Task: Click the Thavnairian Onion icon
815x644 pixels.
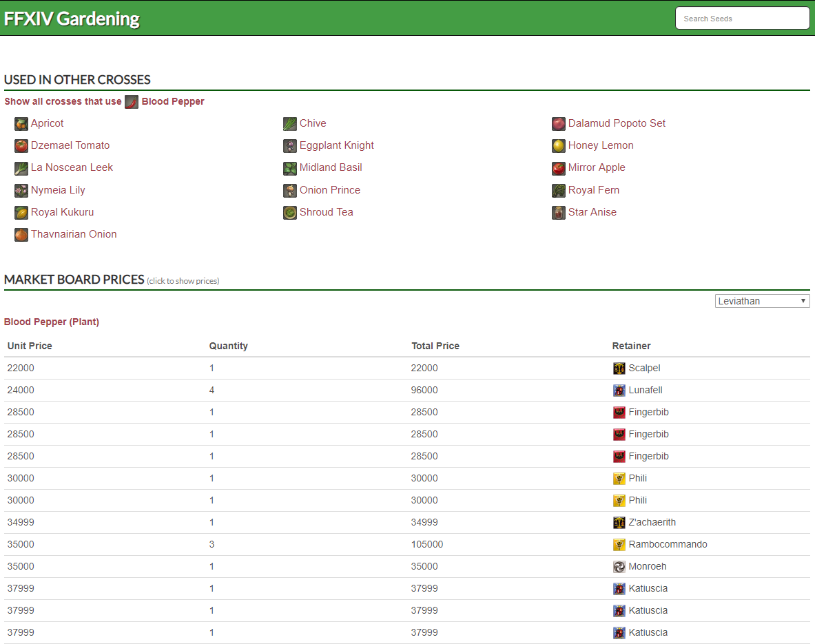Action: (x=21, y=235)
